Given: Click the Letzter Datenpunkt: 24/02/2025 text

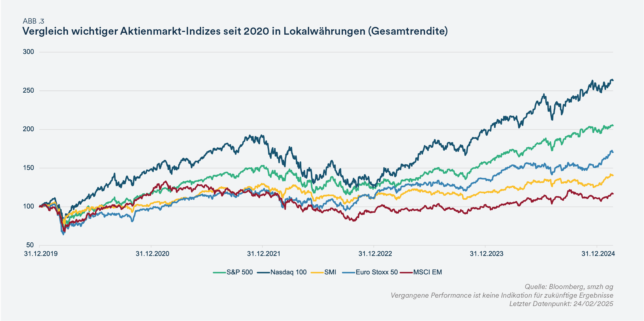Looking at the screenshot, I should 561,304.
